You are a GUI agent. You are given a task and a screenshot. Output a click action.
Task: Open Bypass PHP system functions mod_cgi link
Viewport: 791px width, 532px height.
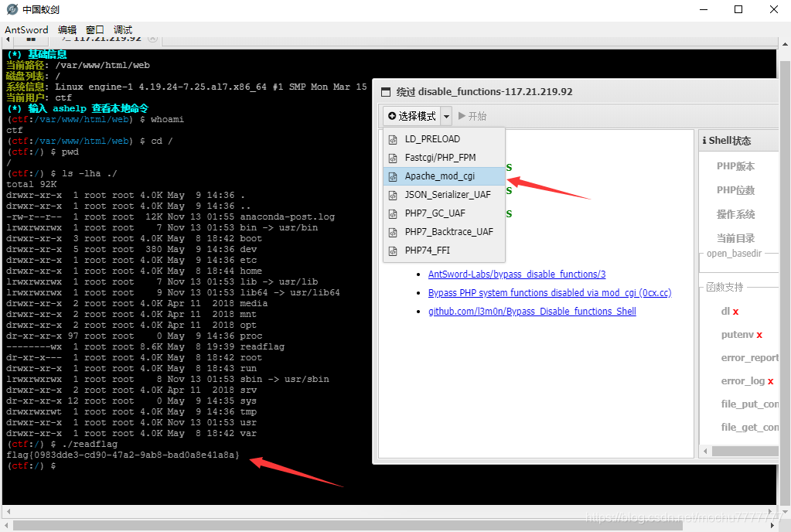coord(549,293)
